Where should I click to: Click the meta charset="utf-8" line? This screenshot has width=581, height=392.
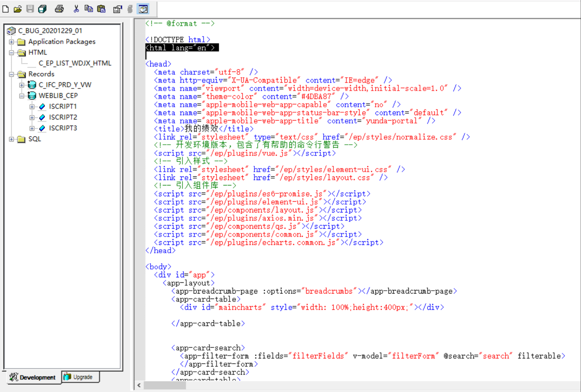[206, 72]
